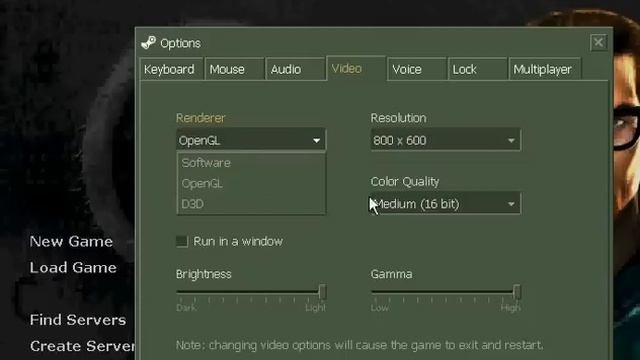Switch to the Audio tab
This screenshot has height=360, width=640.
click(x=295, y=69)
